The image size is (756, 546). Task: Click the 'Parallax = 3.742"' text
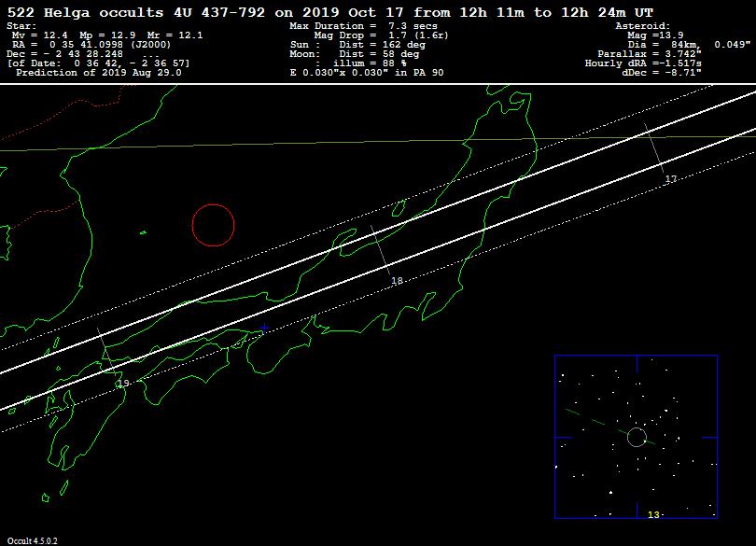pos(650,54)
